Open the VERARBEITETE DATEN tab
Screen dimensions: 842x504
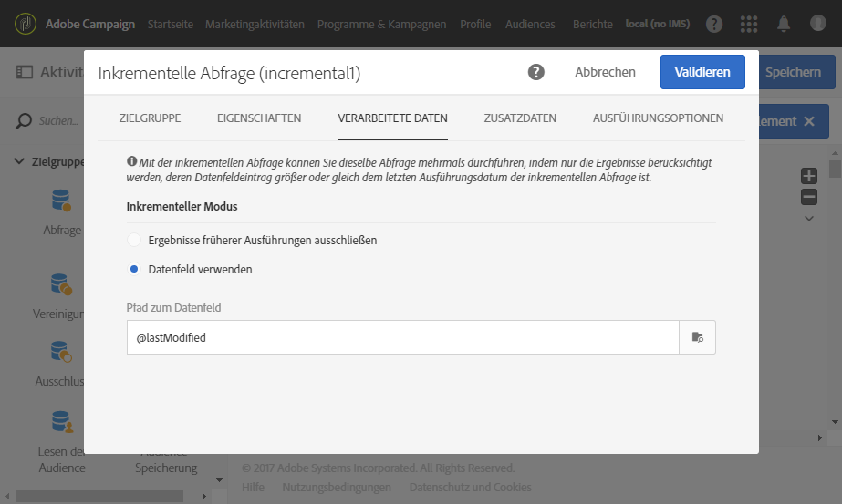[392, 118]
